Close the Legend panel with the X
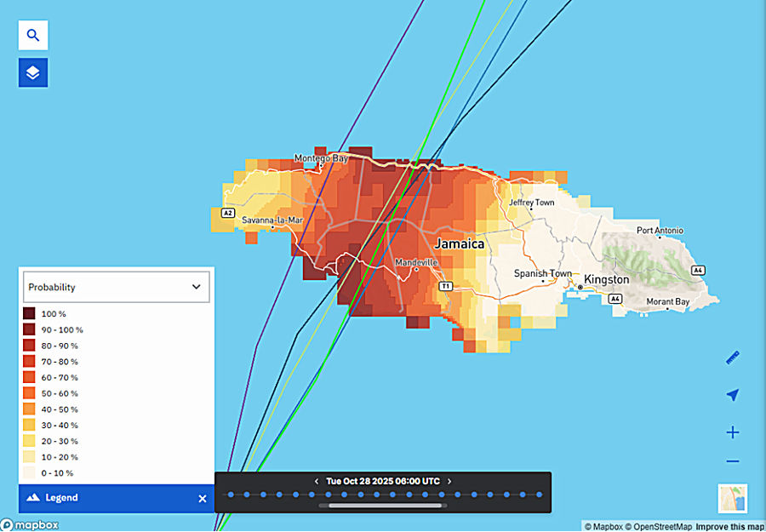 point(202,498)
